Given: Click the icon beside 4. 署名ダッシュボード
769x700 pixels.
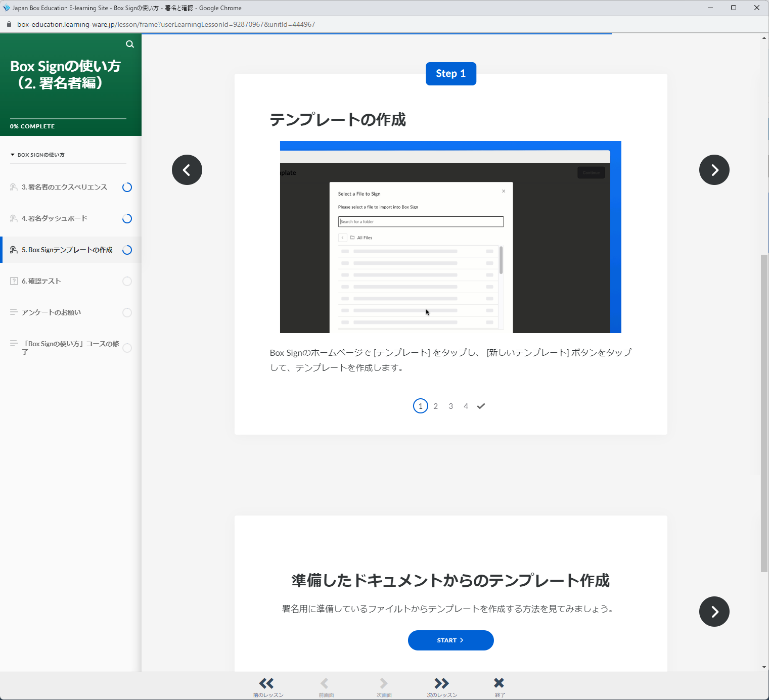Looking at the screenshot, I should [14, 218].
